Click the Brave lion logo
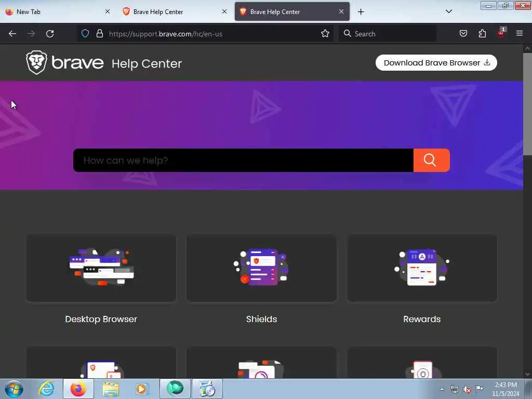Screen dimensions: 532x399 (37, 62)
